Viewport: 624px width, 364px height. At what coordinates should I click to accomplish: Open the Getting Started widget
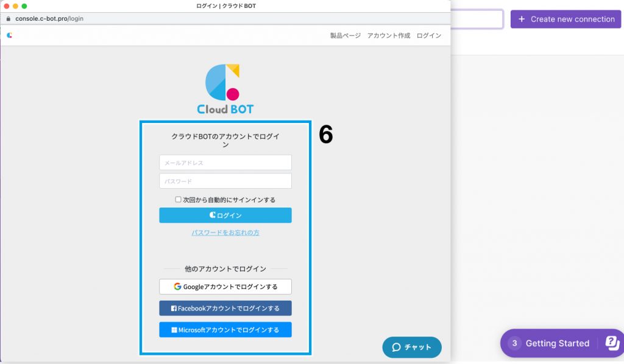(x=557, y=343)
